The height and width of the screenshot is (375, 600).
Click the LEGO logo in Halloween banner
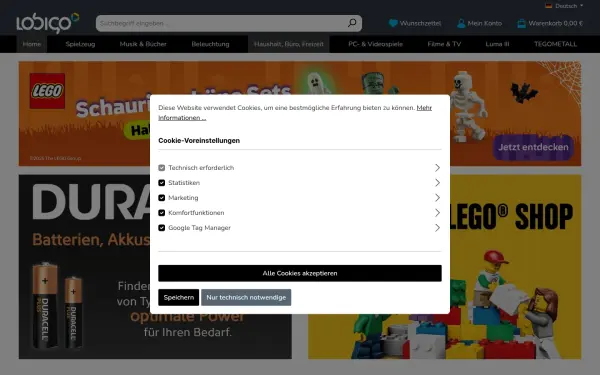point(47,91)
